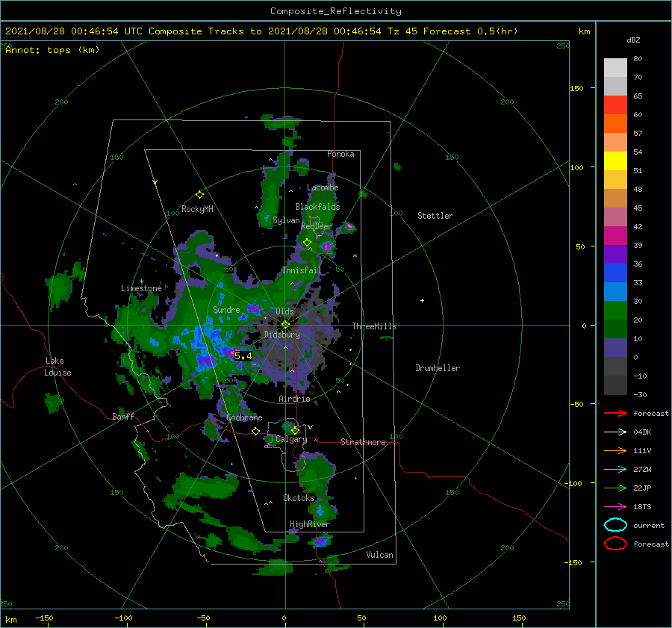Click the HighRiver town label
Screen dimensions: 672x628
tap(309, 524)
